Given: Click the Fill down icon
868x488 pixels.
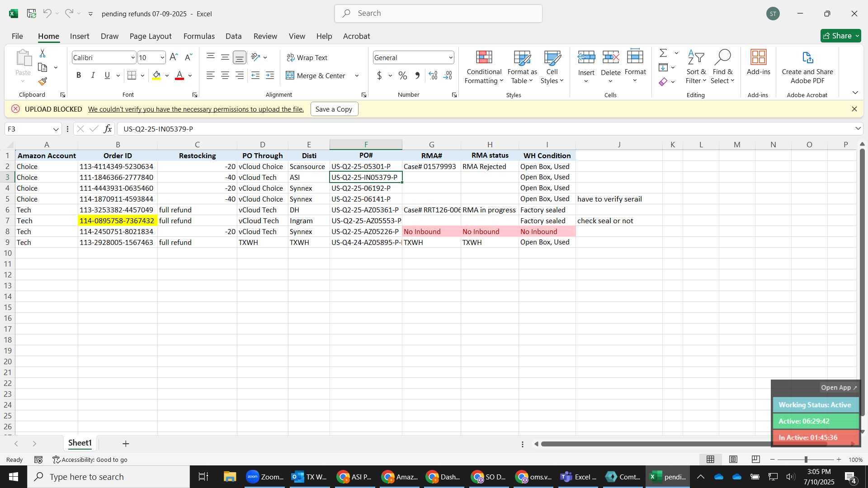Looking at the screenshot, I should (663, 67).
